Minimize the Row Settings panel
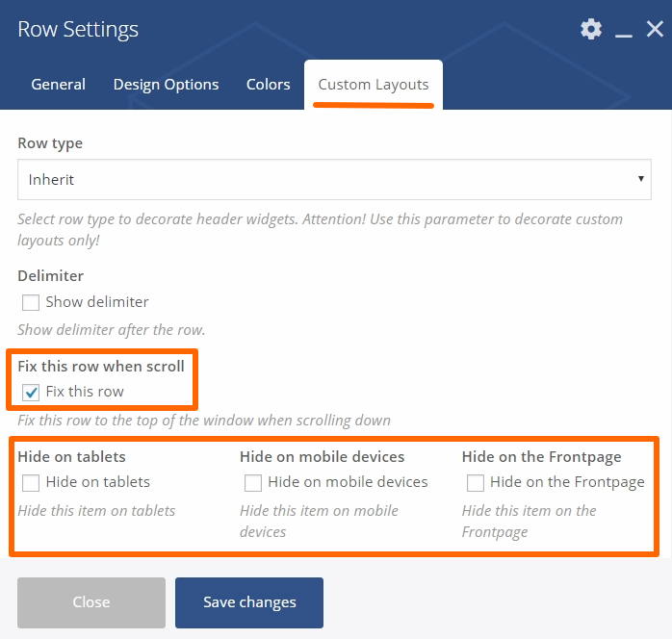Viewport: 672px width, 639px height. 624,32
